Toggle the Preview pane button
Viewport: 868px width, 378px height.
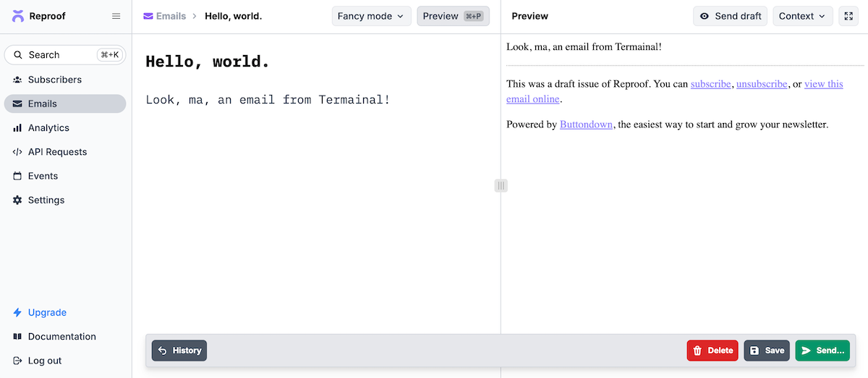click(453, 16)
